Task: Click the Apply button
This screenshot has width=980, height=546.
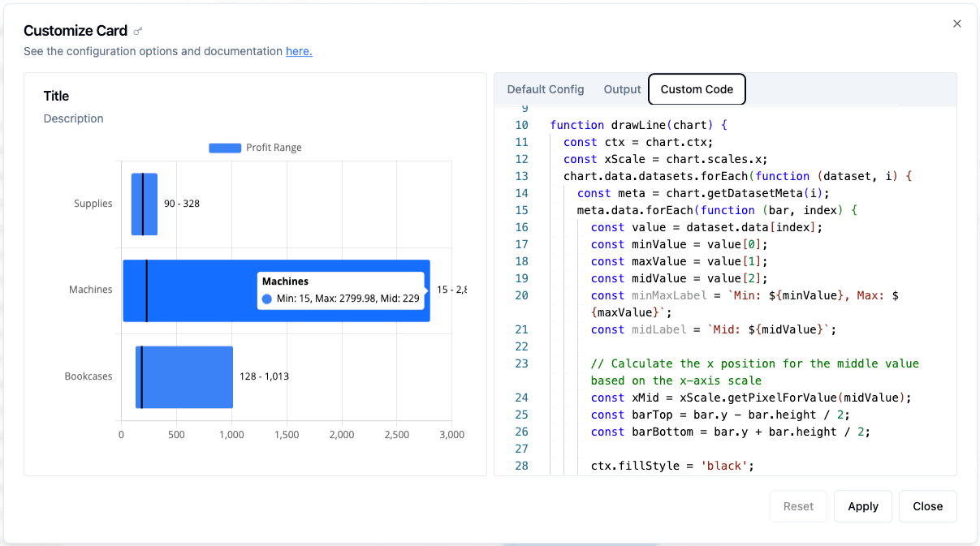Action: 862,506
